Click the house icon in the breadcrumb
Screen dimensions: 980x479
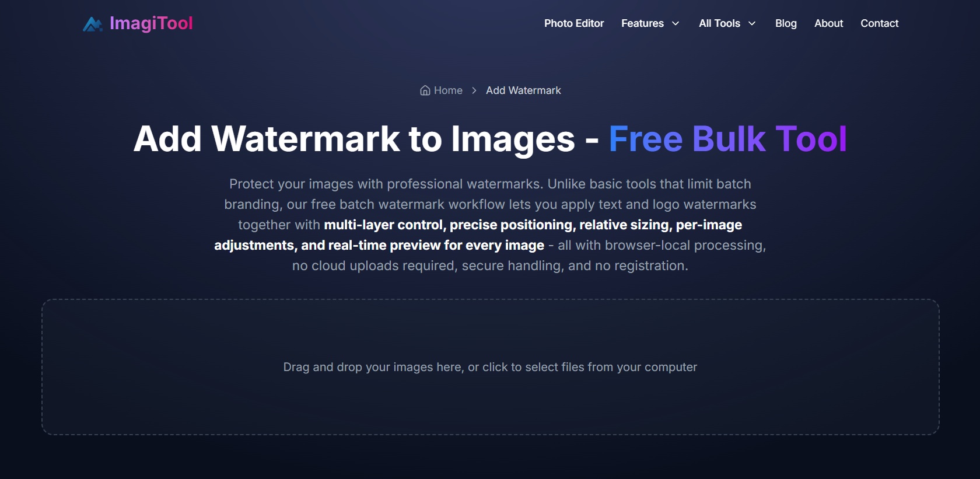(425, 90)
